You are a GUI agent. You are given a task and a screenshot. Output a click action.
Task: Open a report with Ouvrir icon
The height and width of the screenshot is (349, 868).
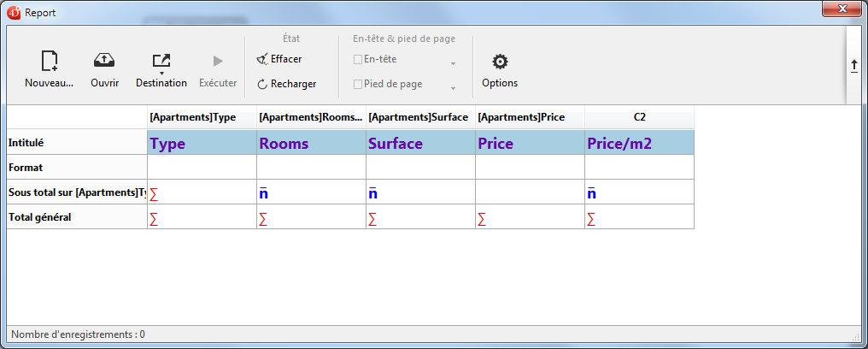click(x=104, y=61)
